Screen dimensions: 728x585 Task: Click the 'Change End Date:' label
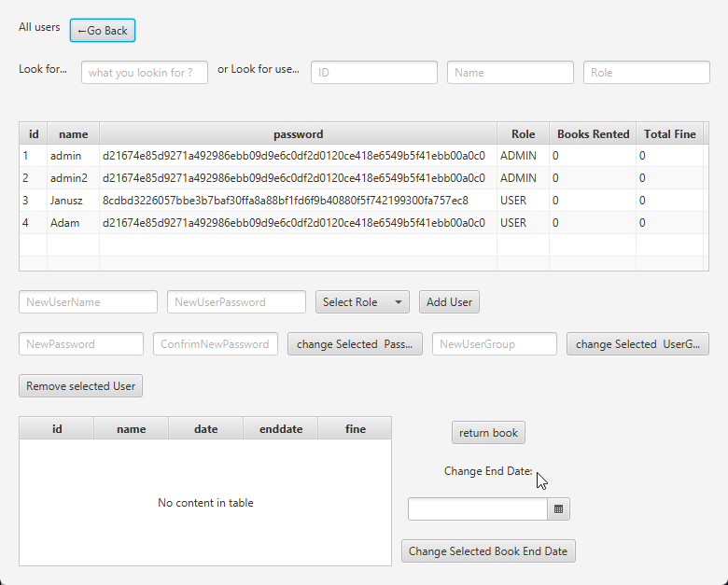tap(488, 471)
